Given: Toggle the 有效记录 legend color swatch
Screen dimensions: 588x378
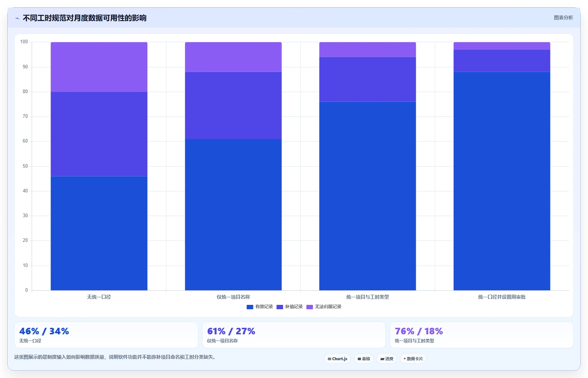Looking at the screenshot, I should coord(250,307).
